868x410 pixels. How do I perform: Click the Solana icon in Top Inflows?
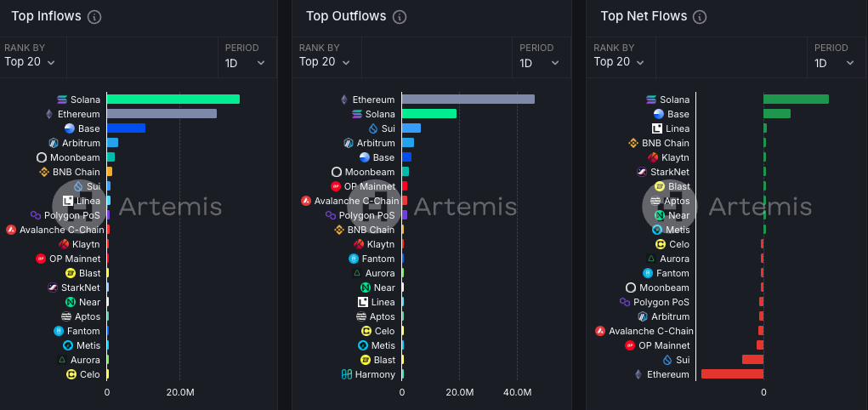[x=62, y=100]
